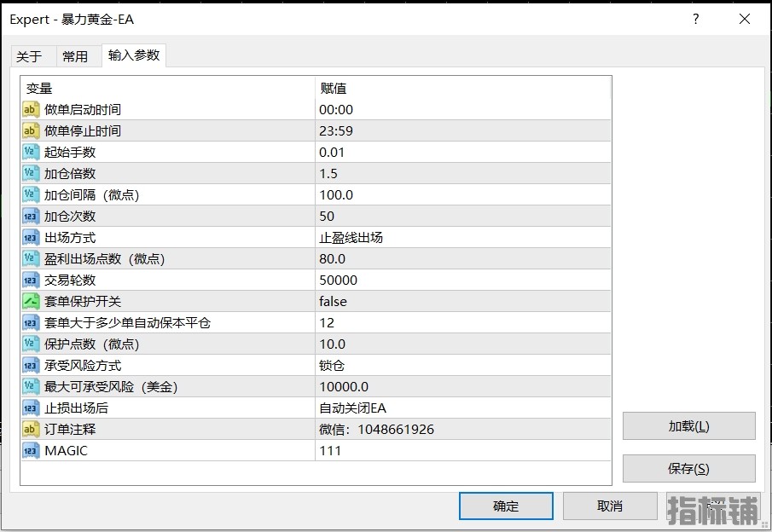Select the 套单保护开关 variable name
This screenshot has height=532, width=772.
(83, 301)
